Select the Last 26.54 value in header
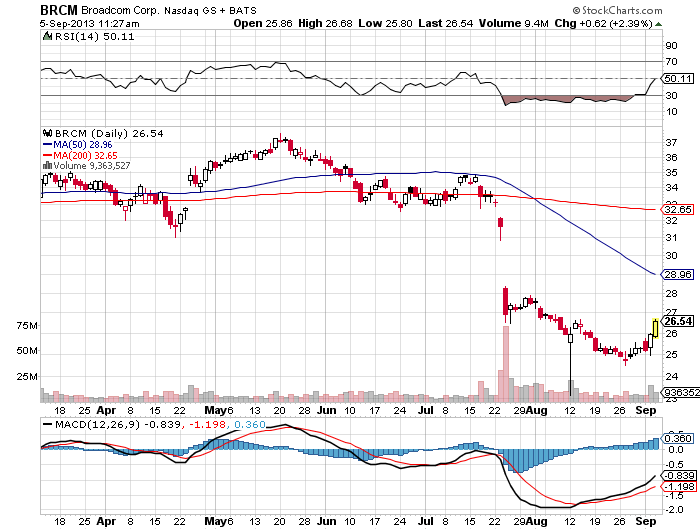Viewport: 700px width, 530px height. pyautogui.click(x=446, y=23)
